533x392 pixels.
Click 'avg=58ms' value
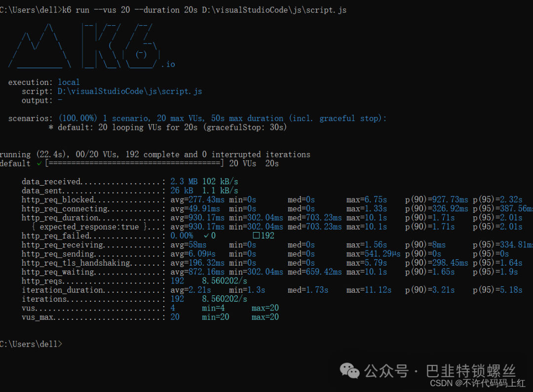189,245
